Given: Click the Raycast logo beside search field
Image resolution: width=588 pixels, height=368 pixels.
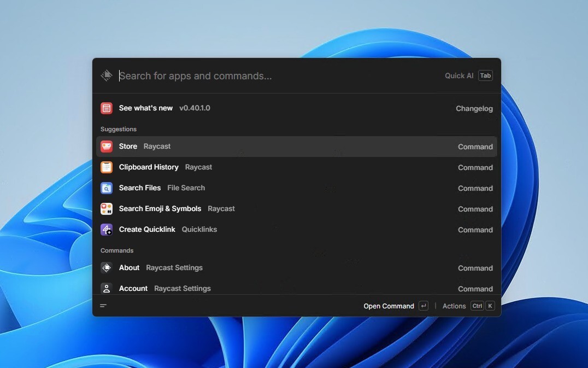Looking at the screenshot, I should (x=107, y=75).
